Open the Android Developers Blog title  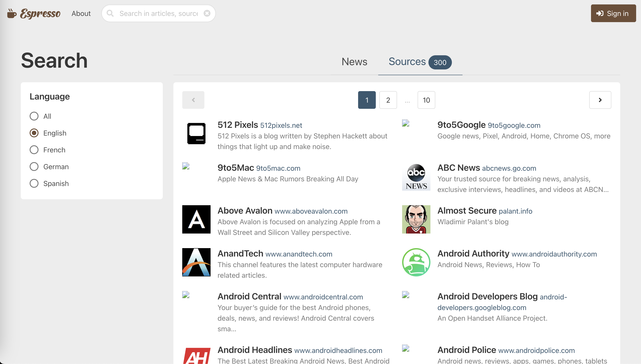pyautogui.click(x=487, y=296)
